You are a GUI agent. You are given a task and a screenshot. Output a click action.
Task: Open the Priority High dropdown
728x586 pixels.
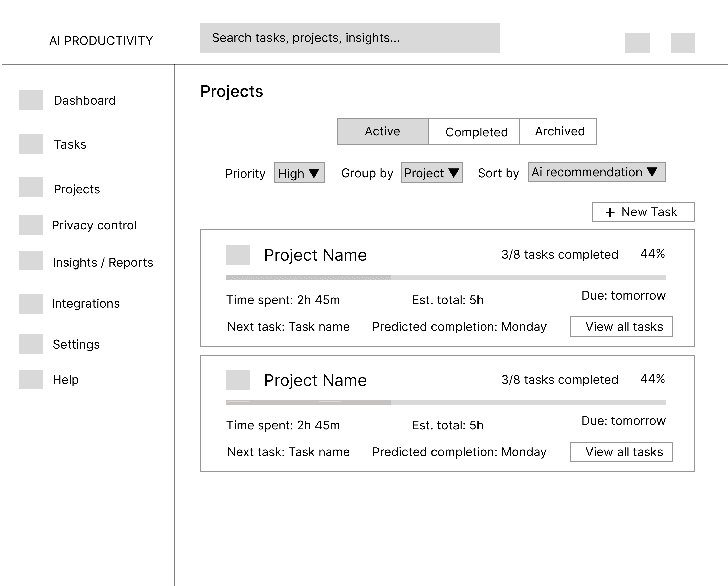click(299, 173)
